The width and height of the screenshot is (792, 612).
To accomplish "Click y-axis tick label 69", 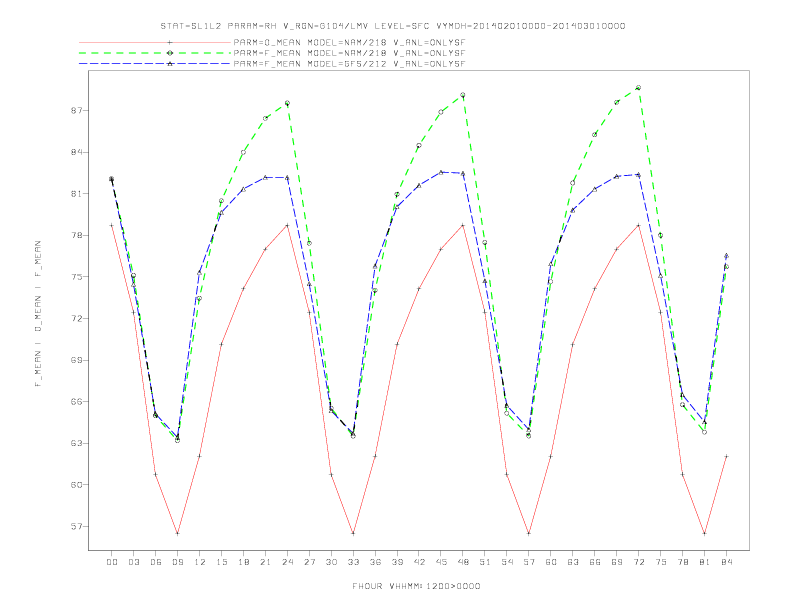I will coord(77,360).
